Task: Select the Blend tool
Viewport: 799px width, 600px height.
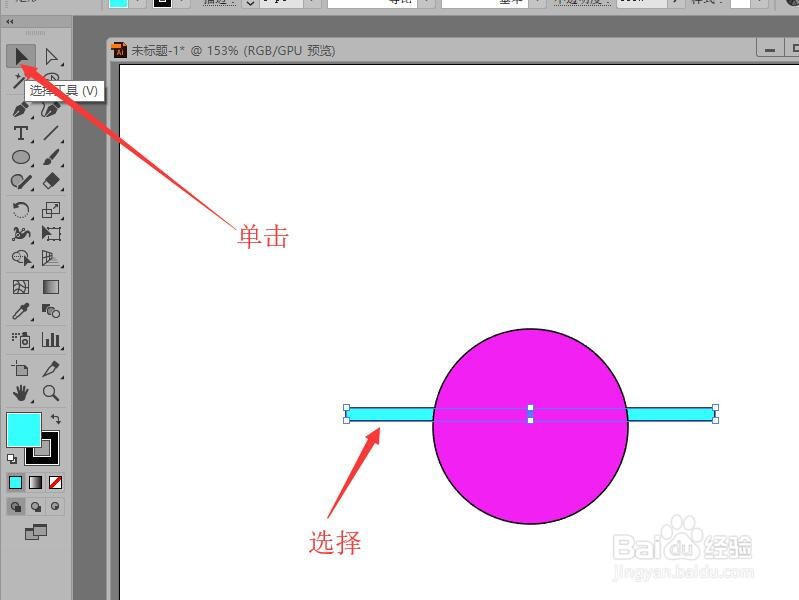Action: pos(51,311)
